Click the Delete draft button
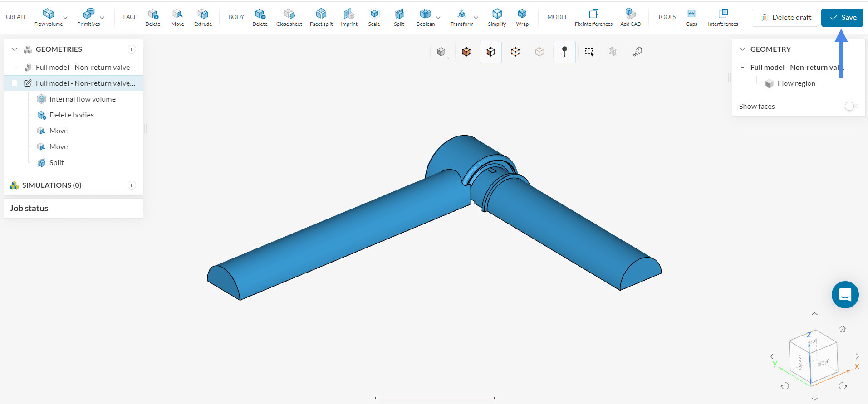This screenshot has height=404, width=868. pyautogui.click(x=785, y=18)
